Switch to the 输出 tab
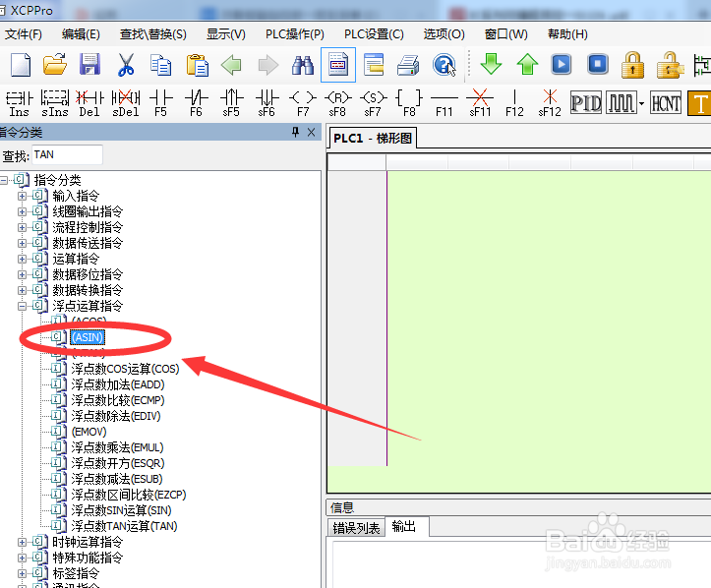This screenshot has height=588, width=711. click(407, 526)
